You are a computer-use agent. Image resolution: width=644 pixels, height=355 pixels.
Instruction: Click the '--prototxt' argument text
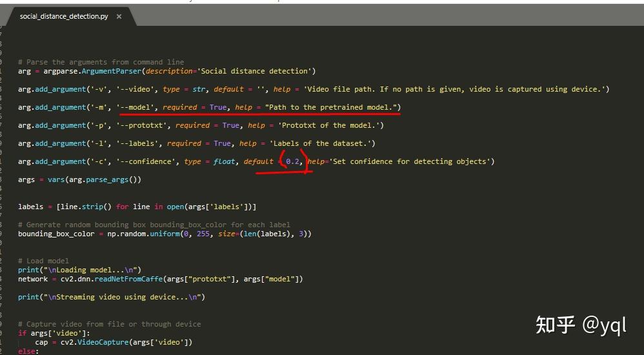pos(143,125)
